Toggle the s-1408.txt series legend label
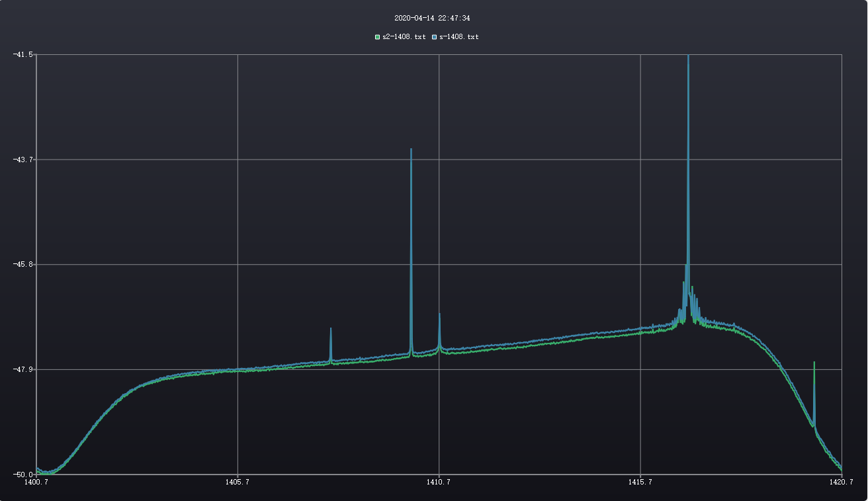The width and height of the screenshot is (868, 501). point(458,37)
